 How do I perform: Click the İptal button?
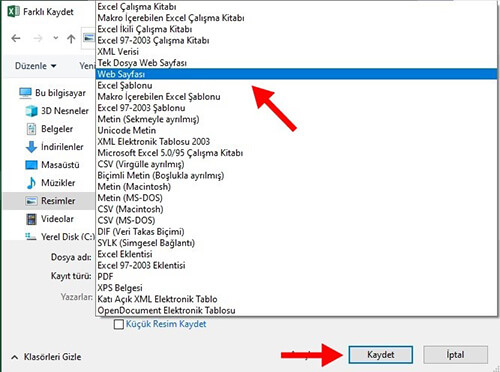click(x=455, y=354)
